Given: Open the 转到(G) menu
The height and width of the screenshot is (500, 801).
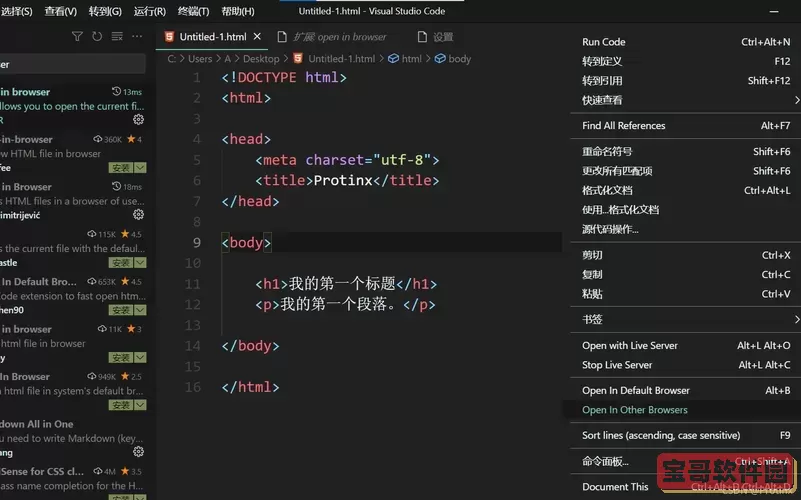Looking at the screenshot, I should pyautogui.click(x=105, y=11).
